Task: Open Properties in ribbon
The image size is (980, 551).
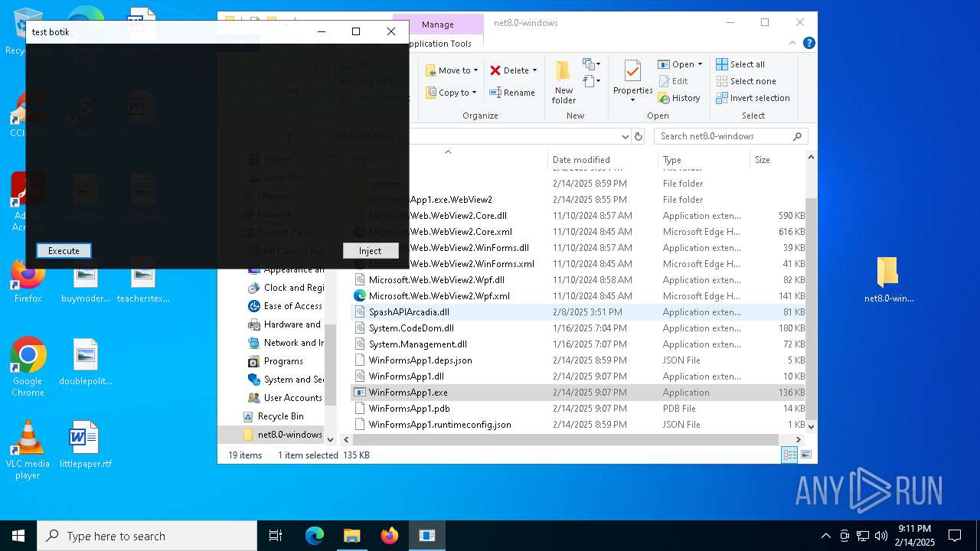Action: [x=632, y=77]
